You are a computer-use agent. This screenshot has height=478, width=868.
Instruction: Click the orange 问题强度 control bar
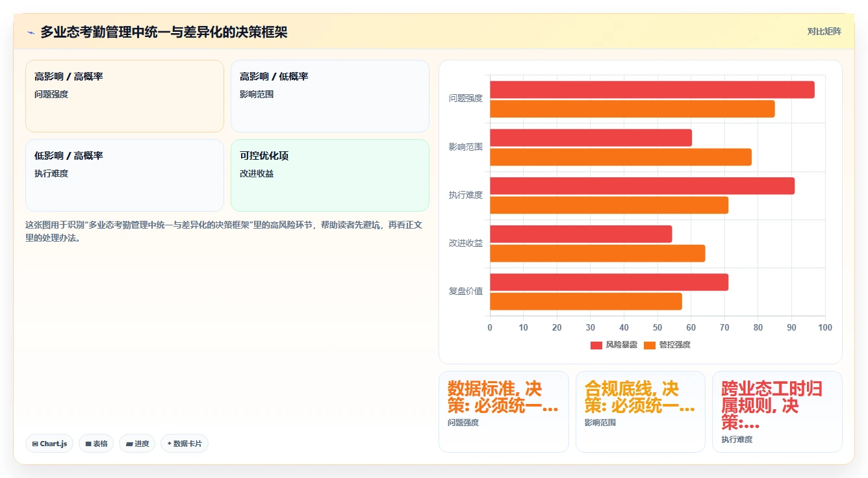tap(632, 109)
